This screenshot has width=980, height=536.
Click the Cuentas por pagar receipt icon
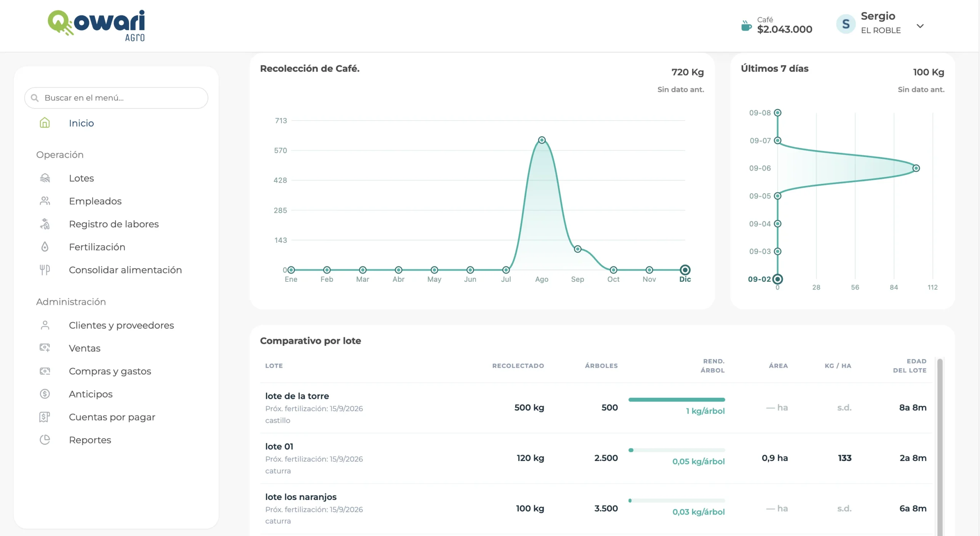(45, 417)
